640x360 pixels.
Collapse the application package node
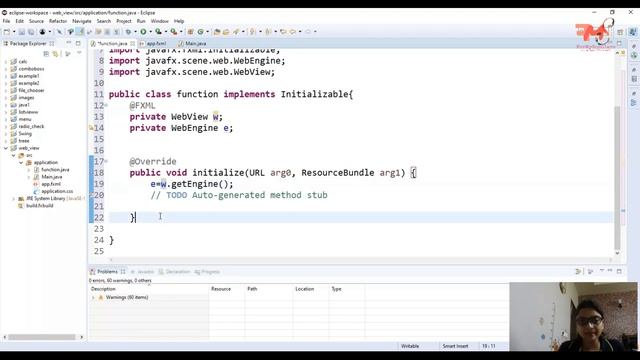pos(21,162)
